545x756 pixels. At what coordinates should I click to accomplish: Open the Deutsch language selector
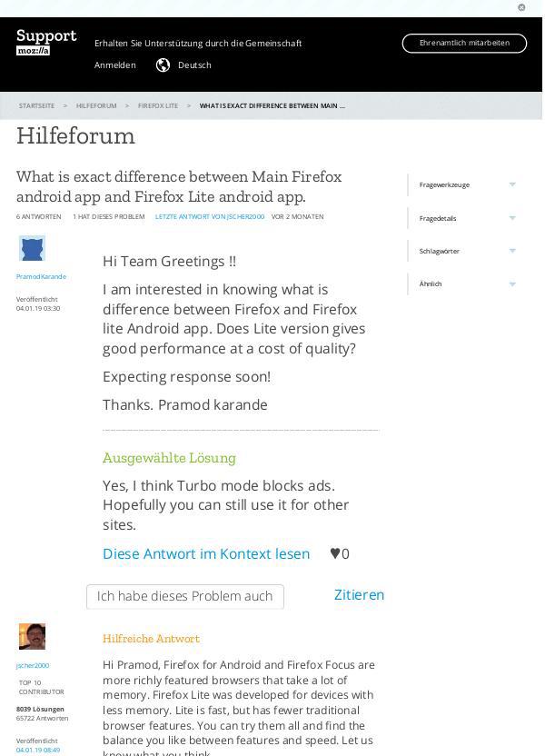[193, 65]
